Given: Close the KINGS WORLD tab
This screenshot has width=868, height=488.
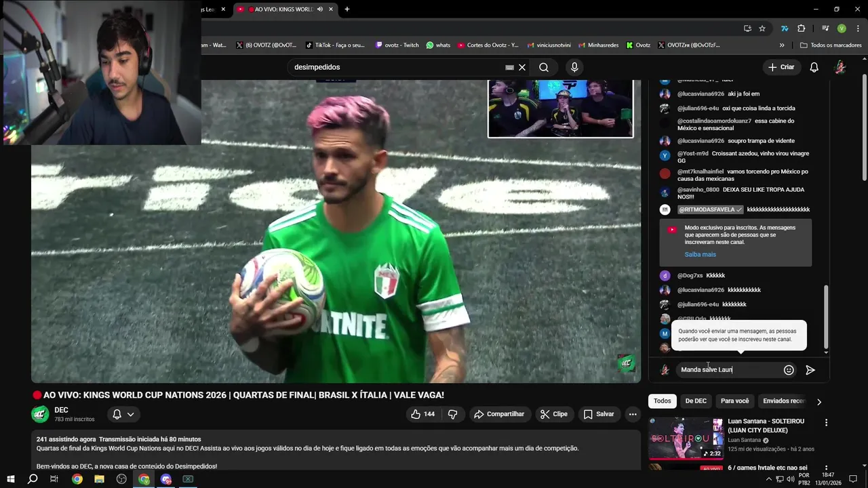Looking at the screenshot, I should point(331,9).
